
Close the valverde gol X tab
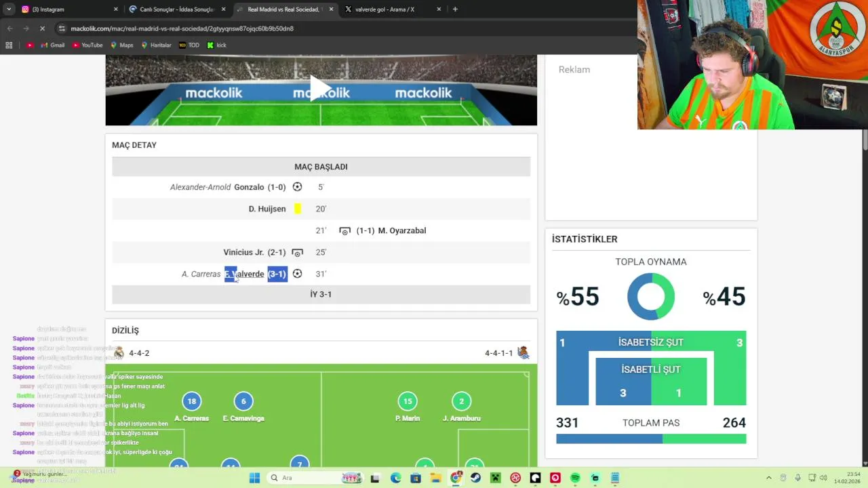[x=439, y=9]
